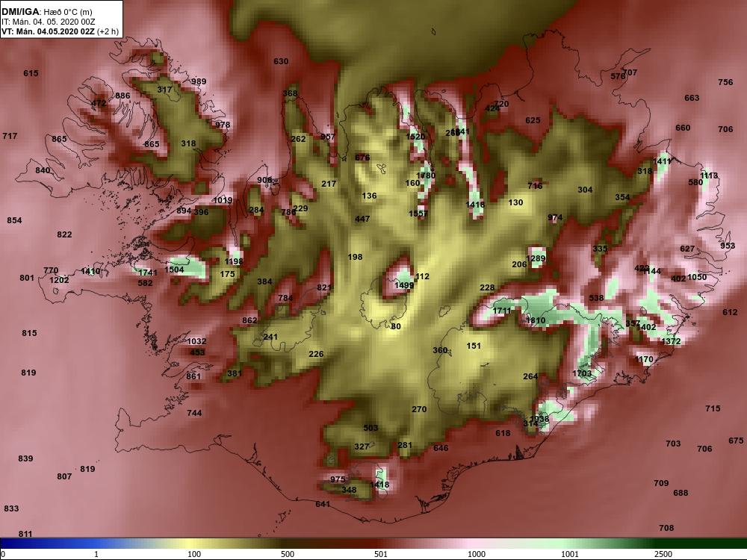This screenshot has height=560, width=747.
Task: Click the map value 1938
Action: [539, 420]
